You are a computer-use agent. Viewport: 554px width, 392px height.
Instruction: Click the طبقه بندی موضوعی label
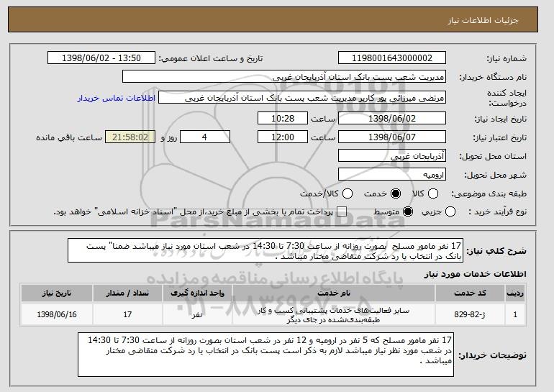(x=489, y=193)
